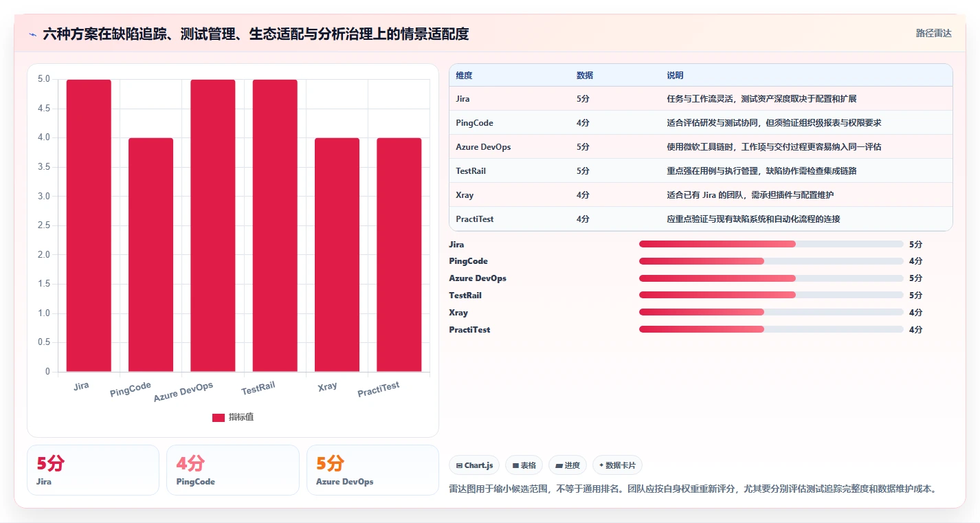
Task: Click the Jira bar in chart
Action: click(89, 225)
